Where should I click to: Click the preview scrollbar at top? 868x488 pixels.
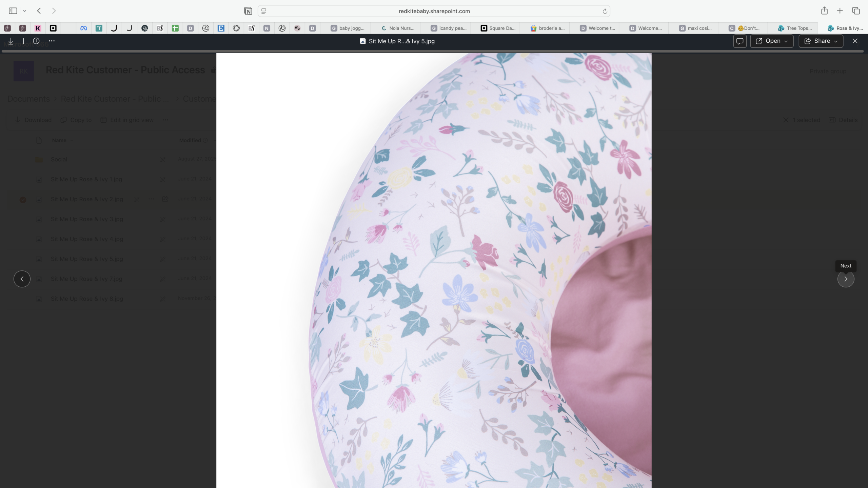(433, 51)
